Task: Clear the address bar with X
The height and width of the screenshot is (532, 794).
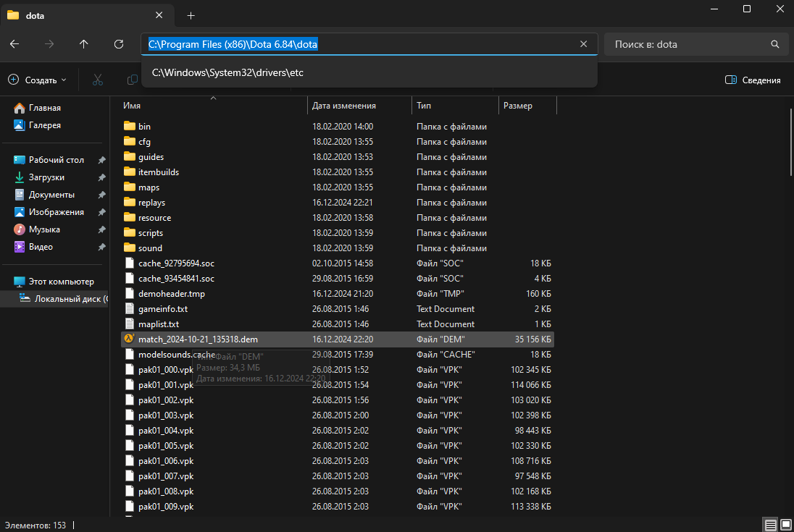Action: click(583, 44)
